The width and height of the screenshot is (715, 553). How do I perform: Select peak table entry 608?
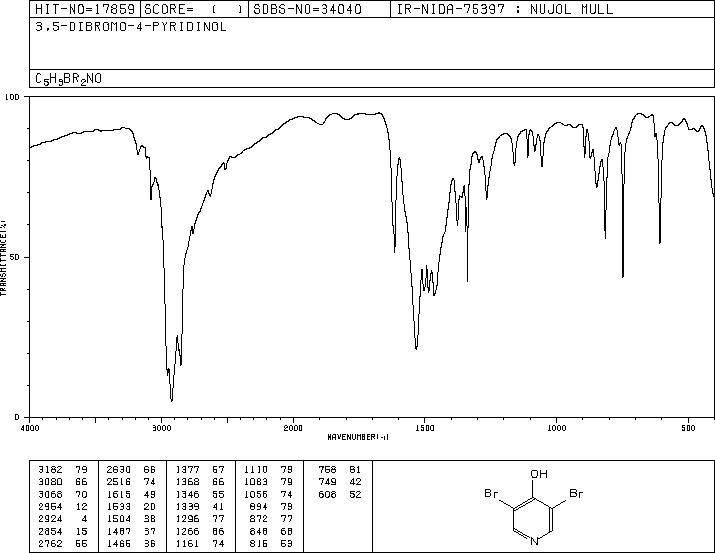340,494
